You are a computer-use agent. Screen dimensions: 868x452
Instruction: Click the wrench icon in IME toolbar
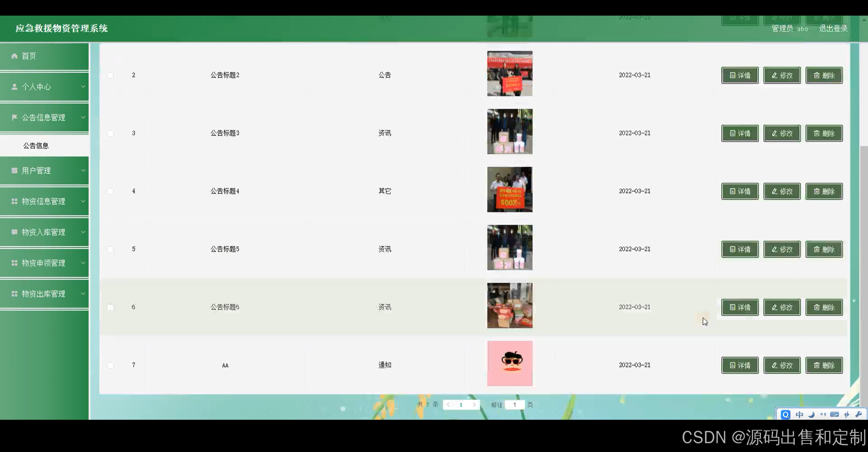859,414
